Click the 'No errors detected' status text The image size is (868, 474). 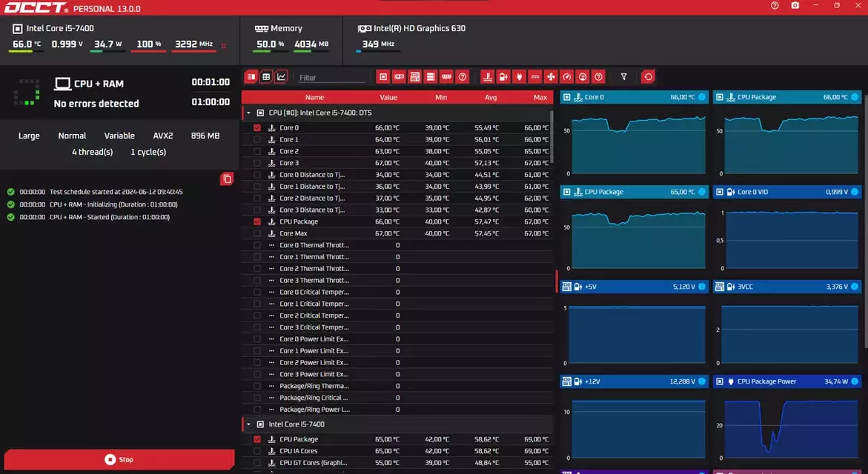[96, 104]
